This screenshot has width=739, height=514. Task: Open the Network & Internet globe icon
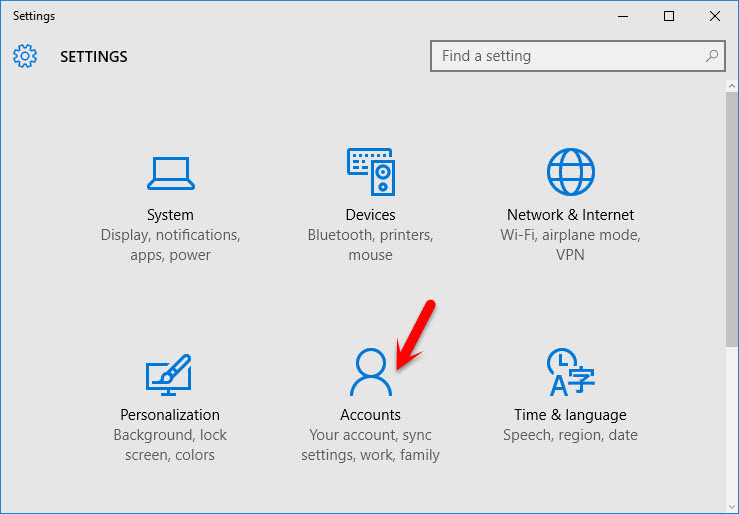[x=571, y=172]
